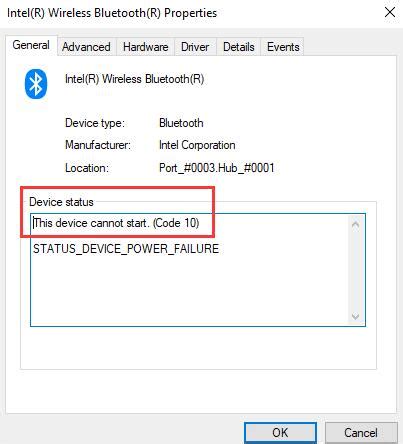Click the STATUS_DEVICE_POWER_FAILURE text
403x444 pixels.
tap(126, 249)
